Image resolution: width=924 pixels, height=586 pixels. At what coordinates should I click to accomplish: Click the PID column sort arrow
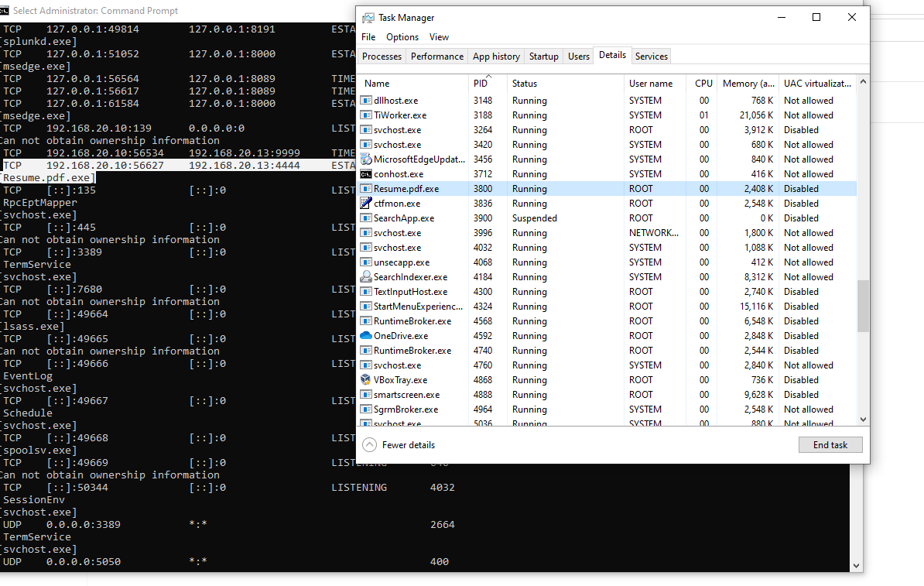point(487,77)
